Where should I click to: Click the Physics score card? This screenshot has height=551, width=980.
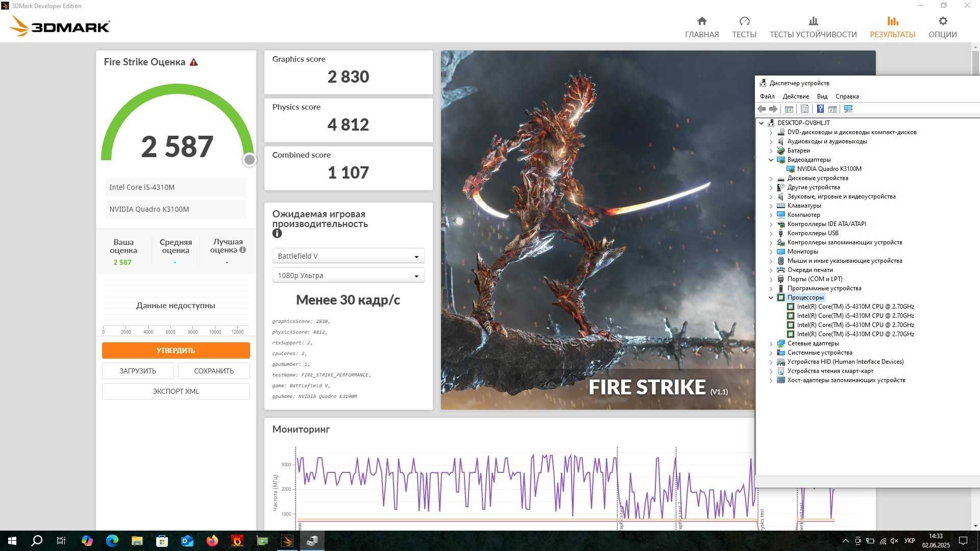348,120
